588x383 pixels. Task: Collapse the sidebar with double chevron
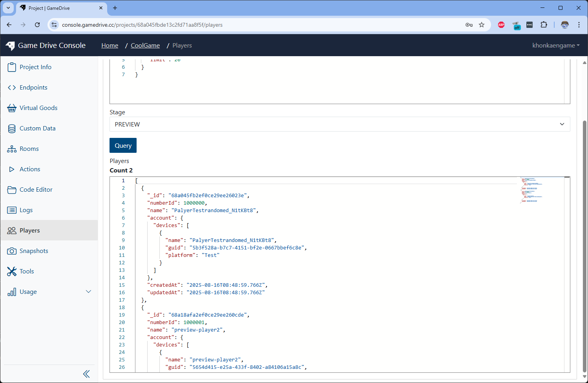[86, 374]
